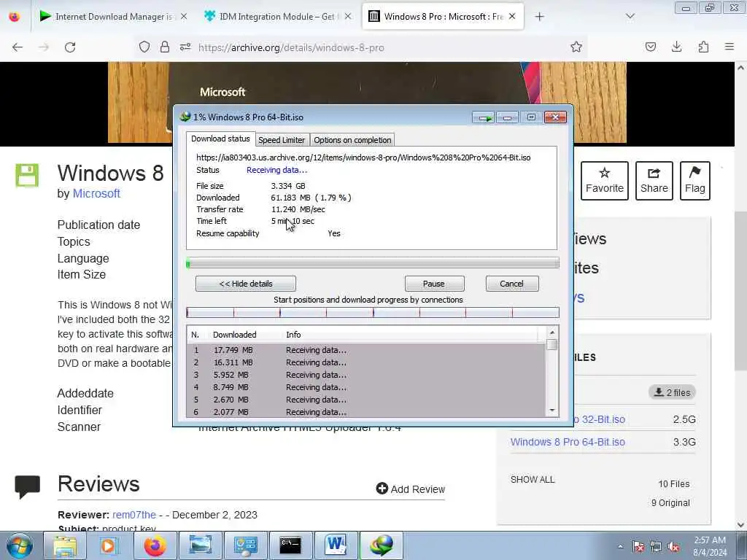This screenshot has width=747, height=560.
Task: Click the Share button on archive page
Action: coord(654,181)
